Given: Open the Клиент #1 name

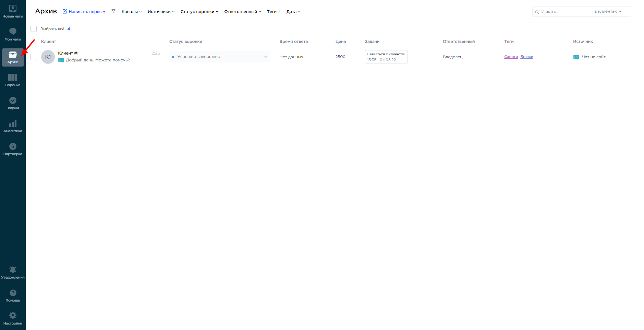Looking at the screenshot, I should (68, 53).
